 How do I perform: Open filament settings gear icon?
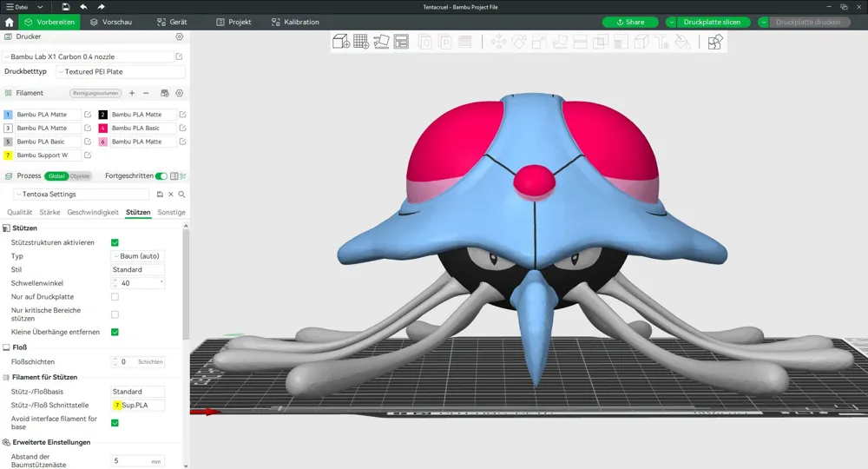[x=180, y=93]
